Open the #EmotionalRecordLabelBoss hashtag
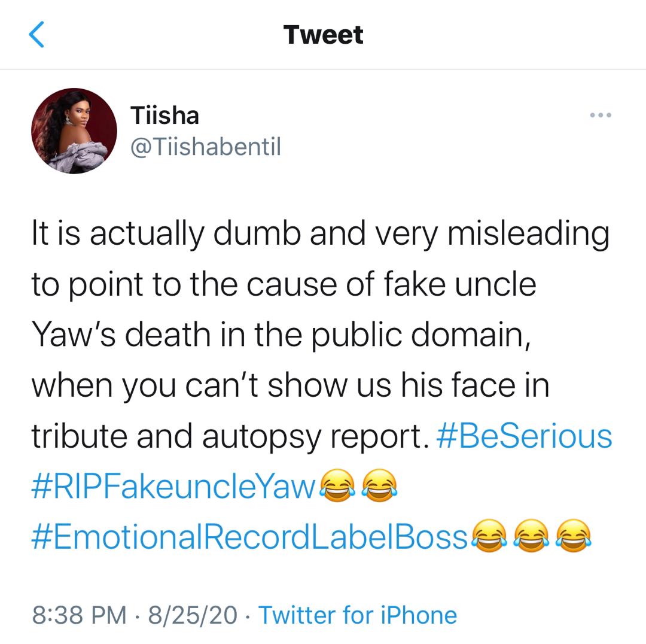646x644 pixels. pyautogui.click(x=249, y=537)
